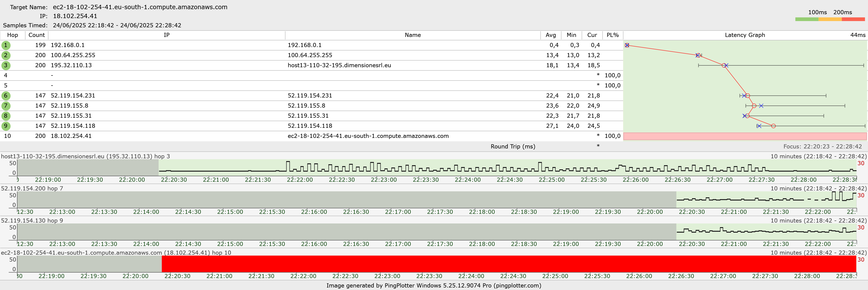Select the hop 10 row IP 18.102.254.41
The image size is (868, 290).
pos(71,136)
